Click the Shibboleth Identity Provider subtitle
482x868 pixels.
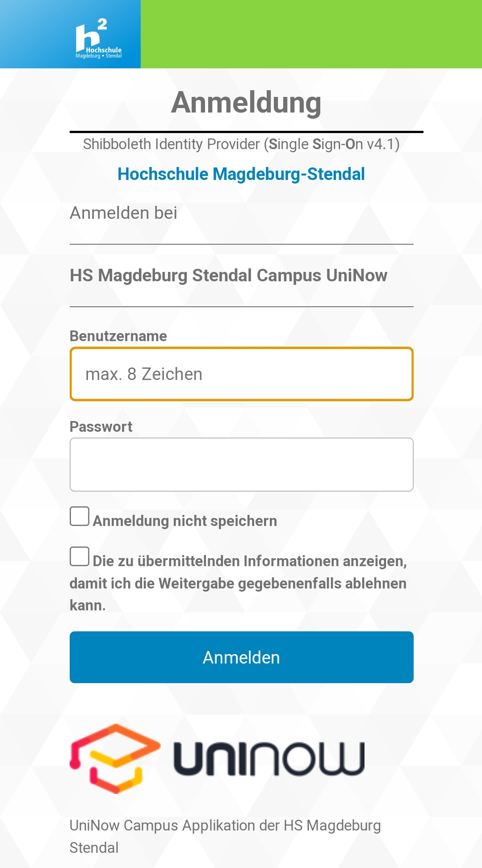click(241, 144)
